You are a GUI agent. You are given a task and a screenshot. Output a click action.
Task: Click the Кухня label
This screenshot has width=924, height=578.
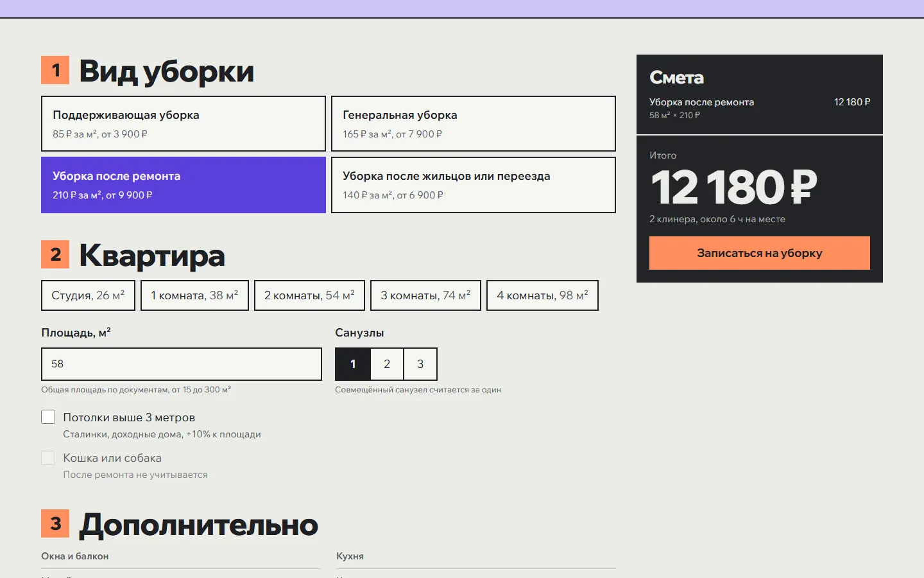[x=350, y=556]
